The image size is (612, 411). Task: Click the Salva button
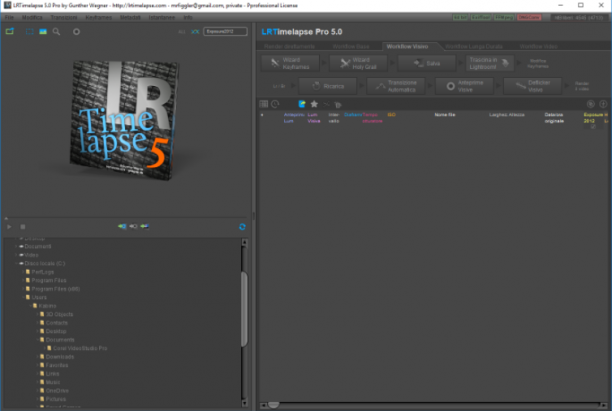click(x=427, y=63)
